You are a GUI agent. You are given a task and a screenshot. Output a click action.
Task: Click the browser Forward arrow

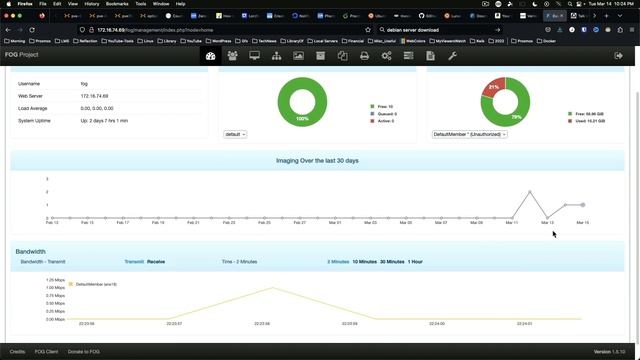click(20, 30)
